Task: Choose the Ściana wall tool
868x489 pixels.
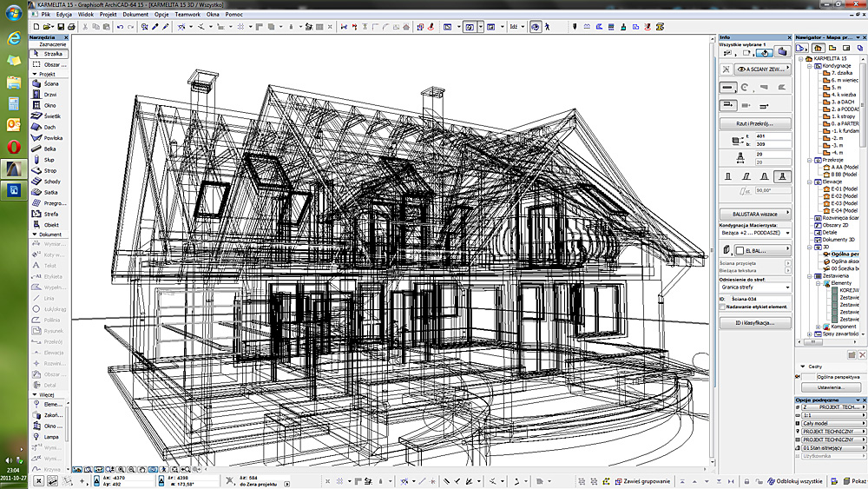Action: pos(49,83)
